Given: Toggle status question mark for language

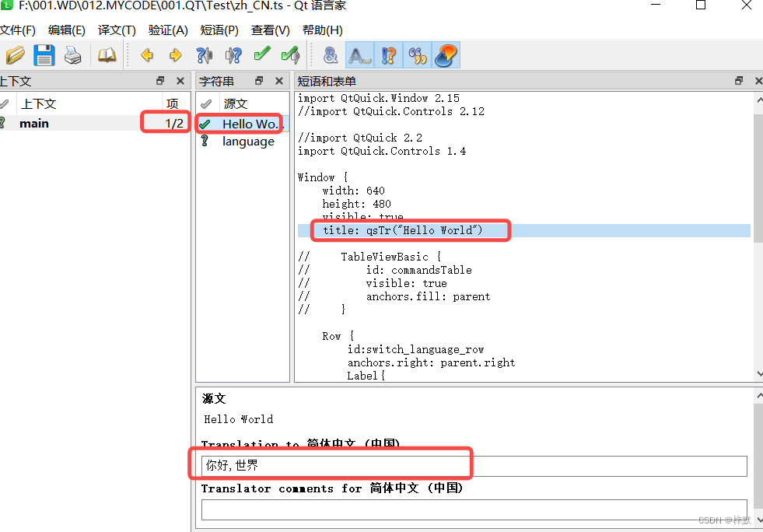Looking at the screenshot, I should point(205,141).
